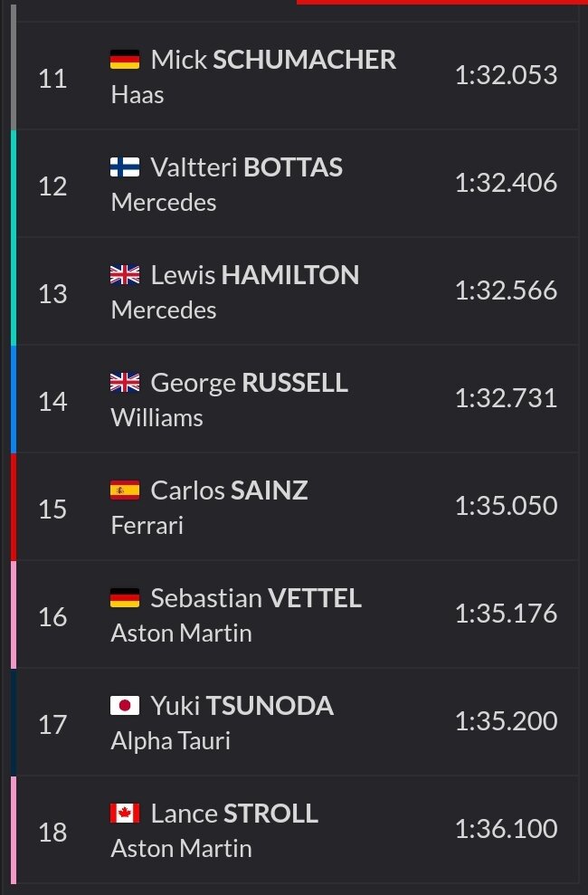Open Mick SCHUMACHER driver name
The image size is (588, 895).
(273, 60)
